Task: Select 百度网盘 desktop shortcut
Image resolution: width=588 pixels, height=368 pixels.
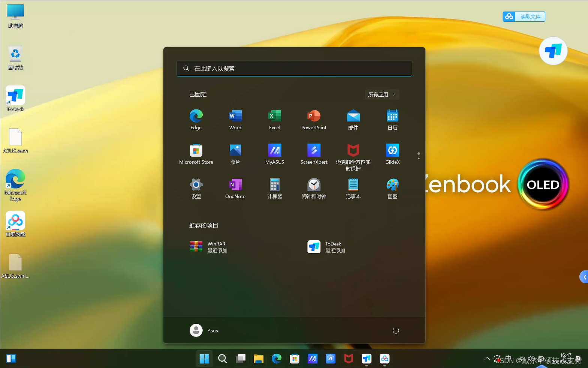Action: tap(15, 224)
